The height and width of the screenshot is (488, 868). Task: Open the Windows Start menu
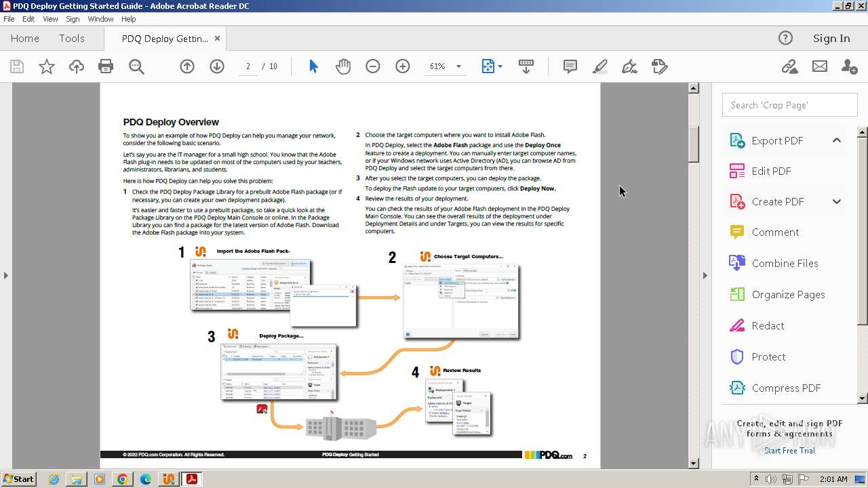click(x=18, y=479)
